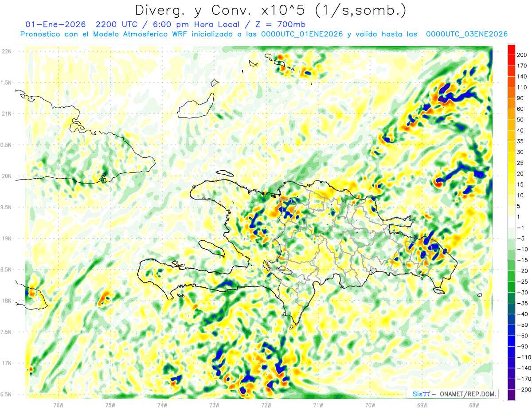Click the '76W' longitude label

tap(58, 405)
